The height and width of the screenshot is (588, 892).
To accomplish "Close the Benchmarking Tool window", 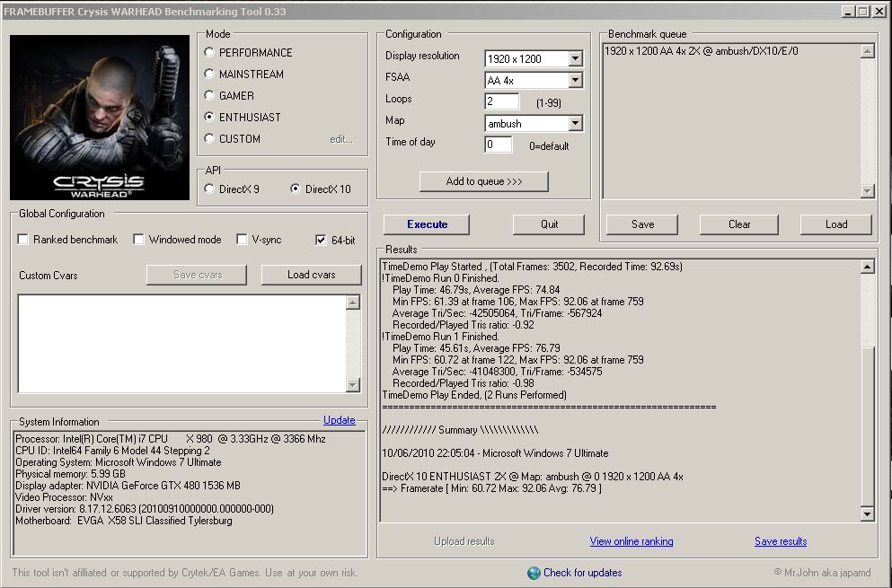I will 879,12.
